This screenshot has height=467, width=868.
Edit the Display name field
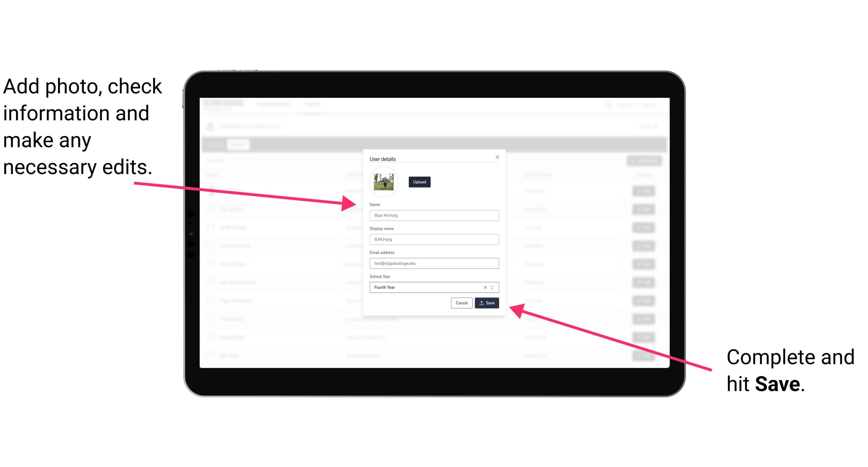433,239
